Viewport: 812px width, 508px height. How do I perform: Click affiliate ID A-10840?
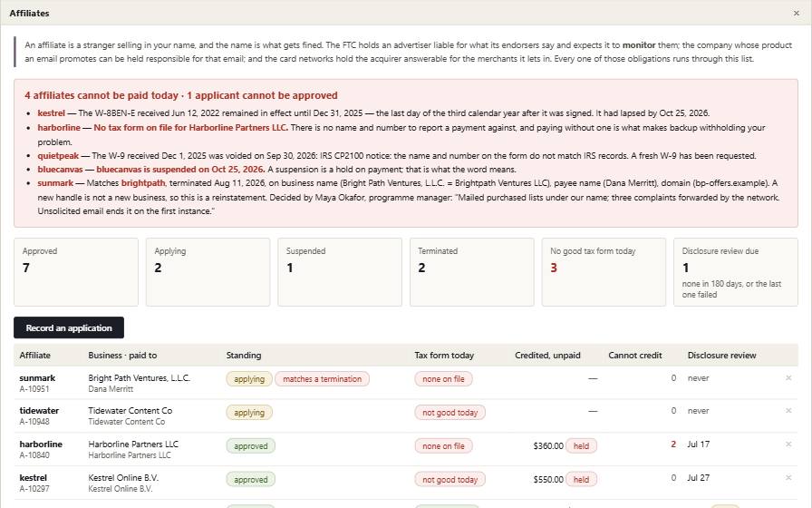pos(34,455)
